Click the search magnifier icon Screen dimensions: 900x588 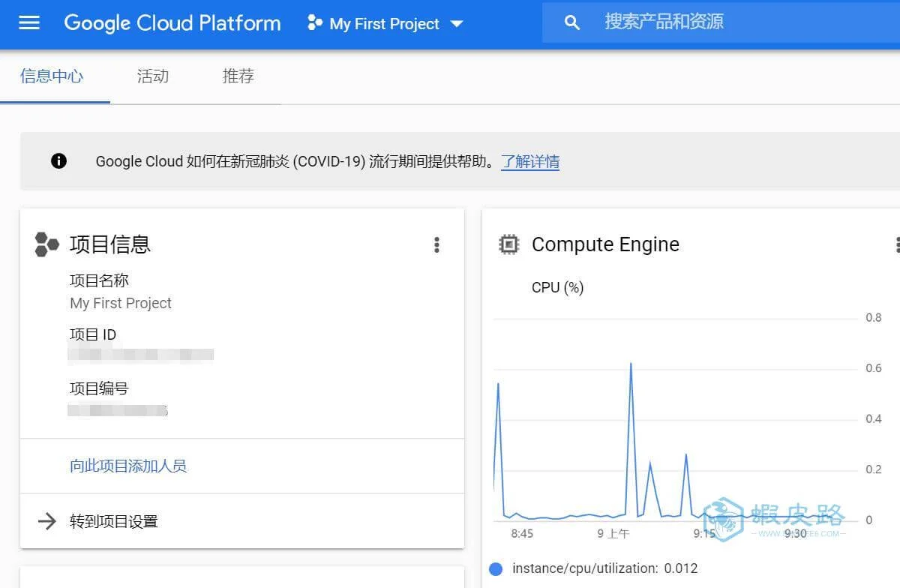[572, 22]
